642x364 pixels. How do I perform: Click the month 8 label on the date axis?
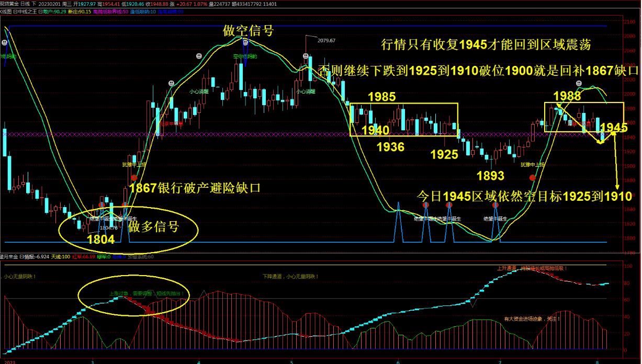click(x=598, y=361)
